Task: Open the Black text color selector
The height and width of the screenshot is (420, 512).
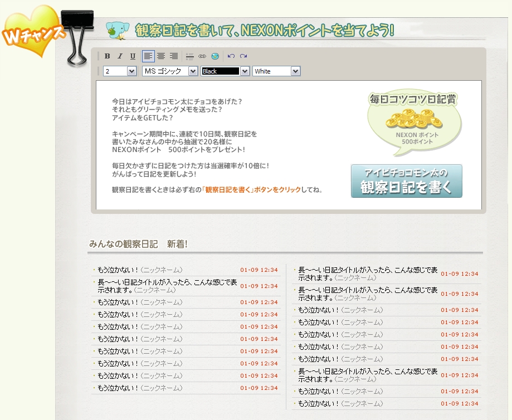Action: click(225, 71)
